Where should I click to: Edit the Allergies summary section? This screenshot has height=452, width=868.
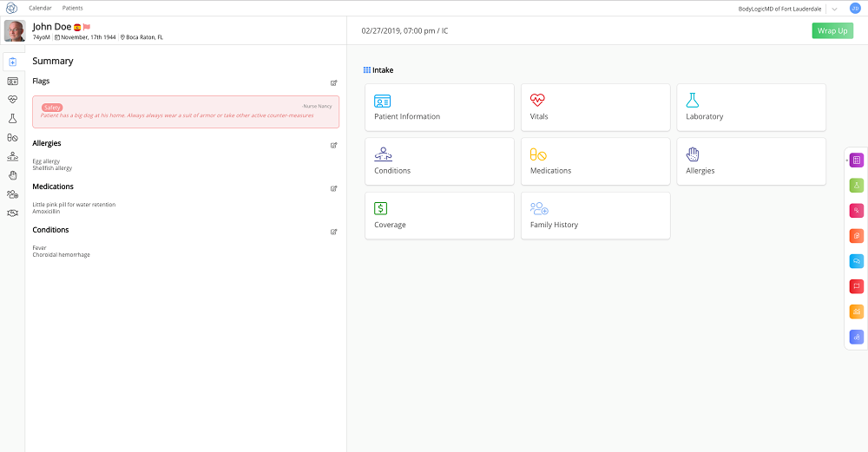coord(334,145)
